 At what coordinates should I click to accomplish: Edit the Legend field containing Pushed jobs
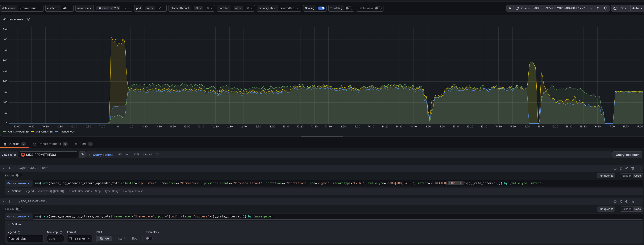tap(25, 238)
